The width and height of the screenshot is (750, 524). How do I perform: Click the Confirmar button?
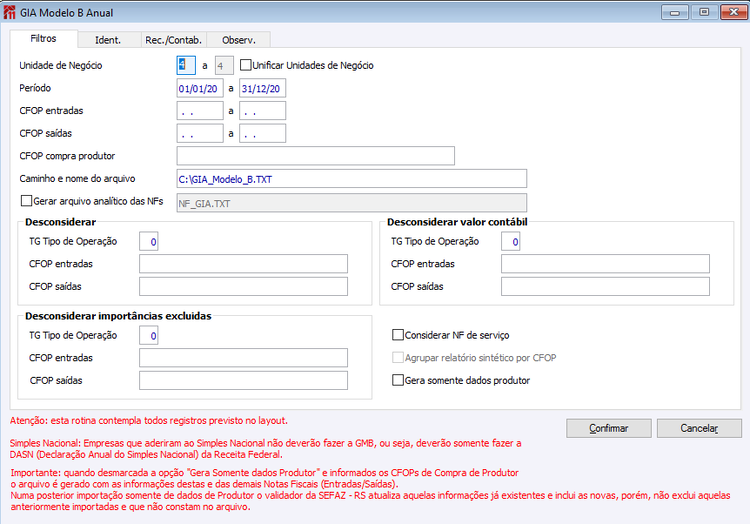609,428
